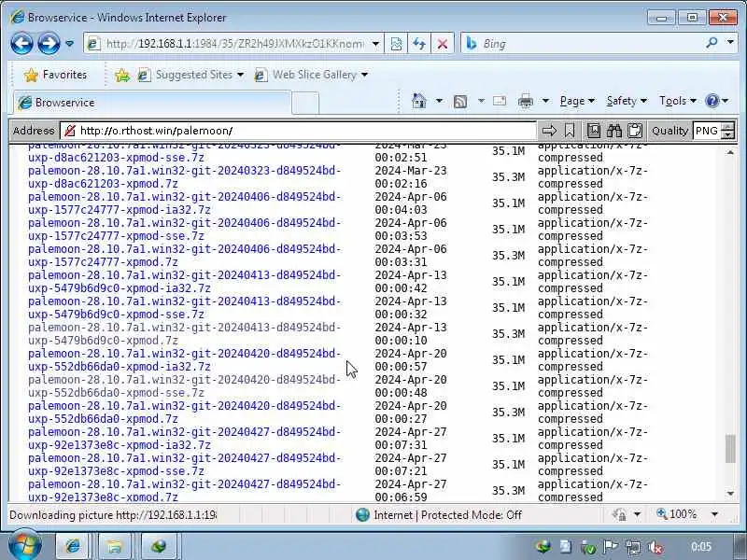Click the Read Mail envelope icon
747x560 pixels.
[500, 101]
